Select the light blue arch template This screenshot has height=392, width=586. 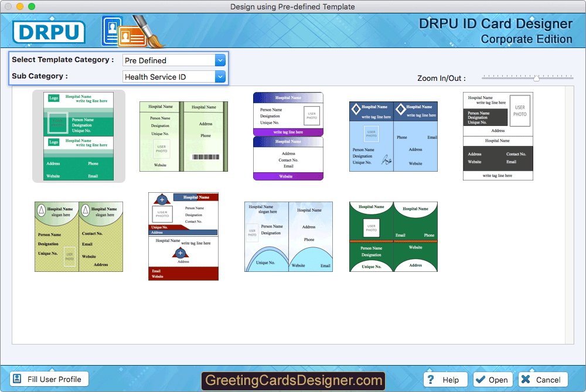coord(288,237)
